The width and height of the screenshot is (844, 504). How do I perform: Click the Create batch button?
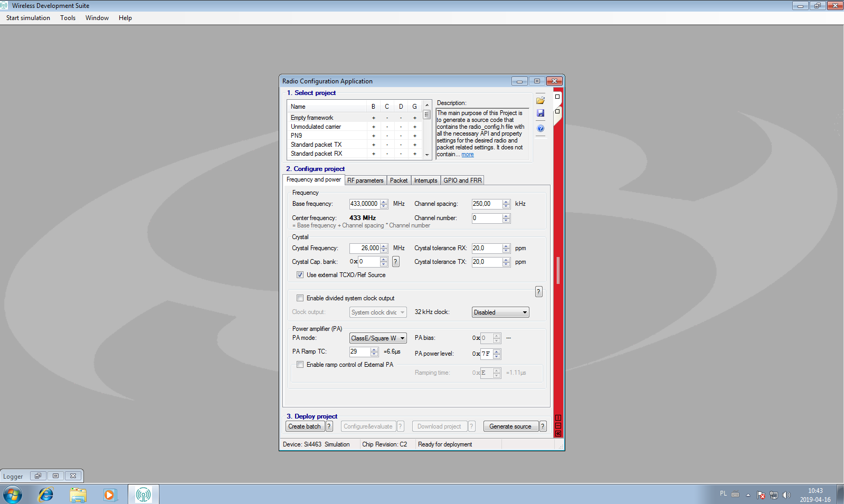tap(305, 426)
